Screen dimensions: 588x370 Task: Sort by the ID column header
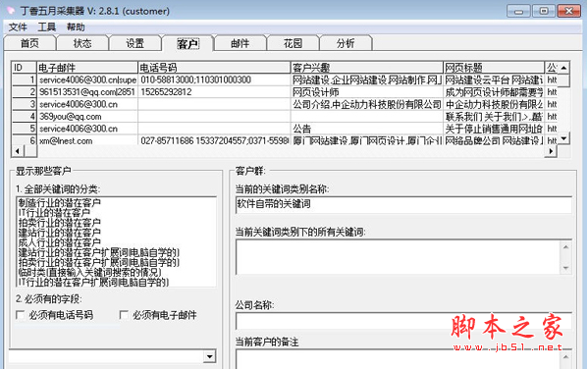pyautogui.click(x=24, y=68)
